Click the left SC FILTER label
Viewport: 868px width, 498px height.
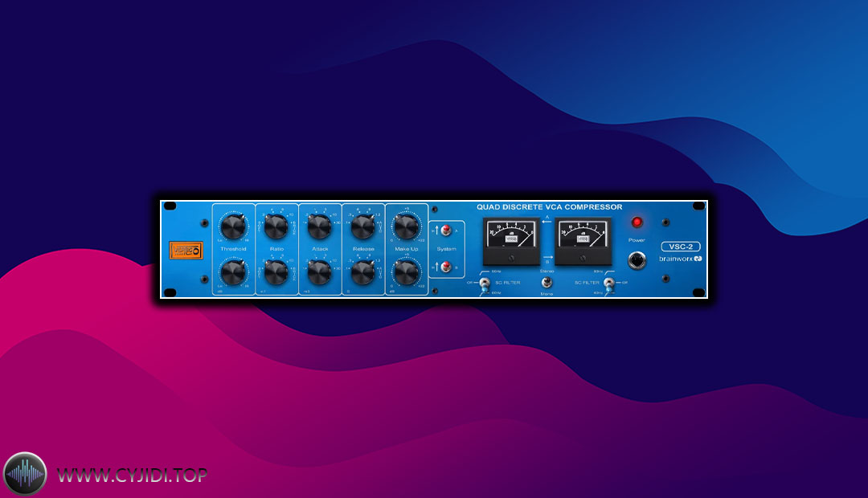pos(508,283)
